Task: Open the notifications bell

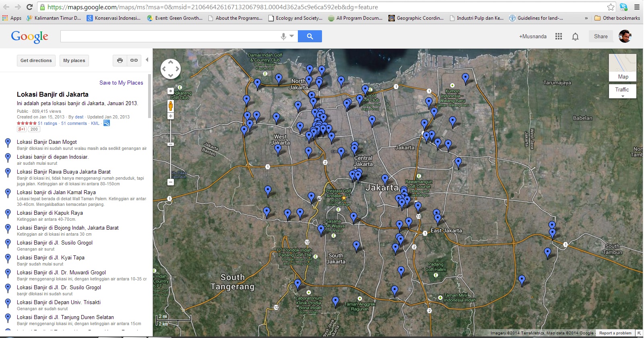Action: point(575,37)
